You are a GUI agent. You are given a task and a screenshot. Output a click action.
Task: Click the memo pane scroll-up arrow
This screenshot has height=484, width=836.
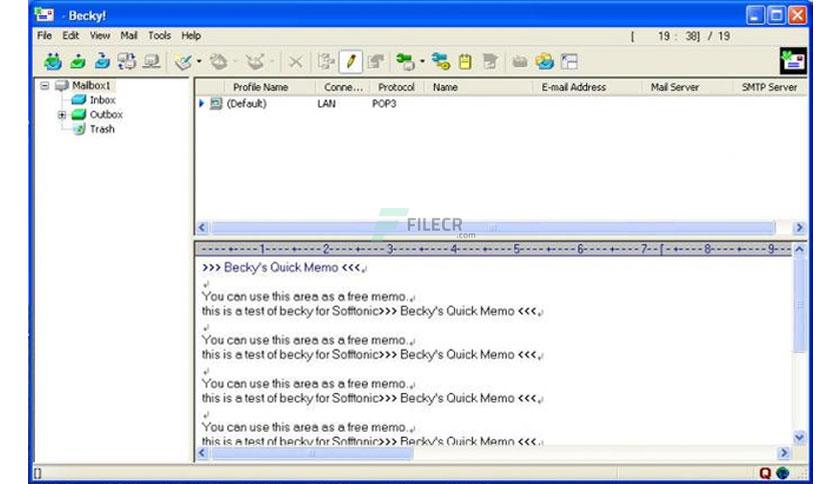coord(799,249)
